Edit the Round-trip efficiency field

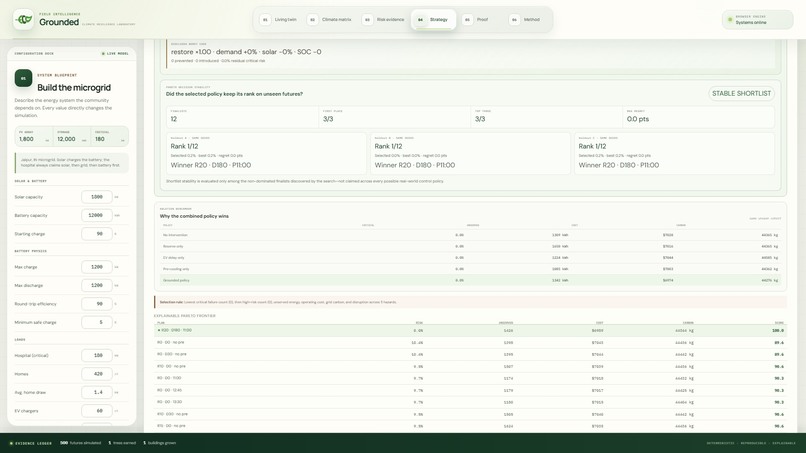(x=97, y=304)
